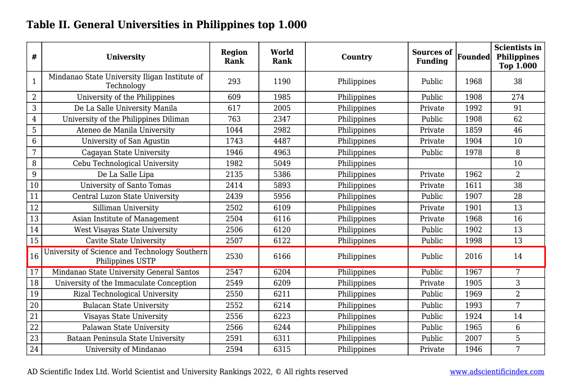The width and height of the screenshot is (572, 392).
Task: Click the University column header
Action: [x=125, y=56]
